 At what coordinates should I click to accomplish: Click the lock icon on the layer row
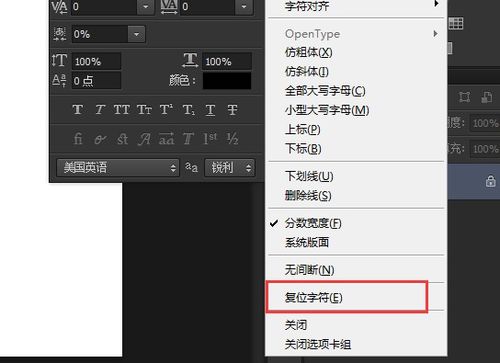[x=490, y=182]
